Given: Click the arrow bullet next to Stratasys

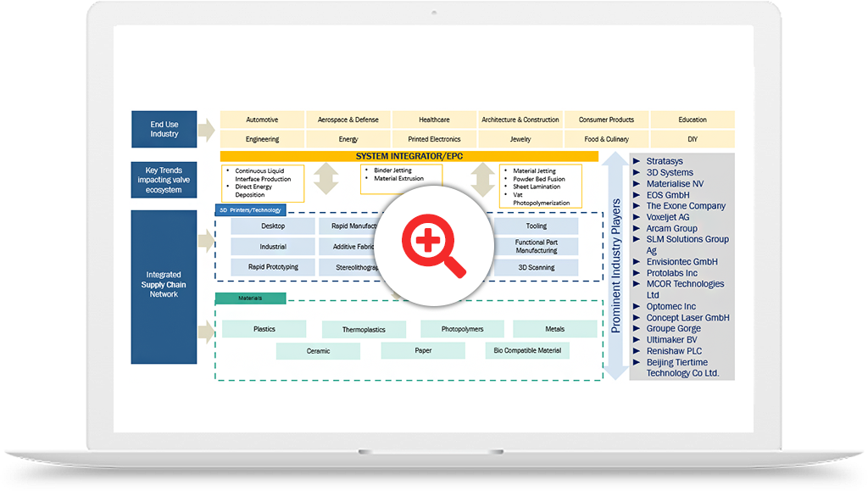Looking at the screenshot, I should pos(637,161).
